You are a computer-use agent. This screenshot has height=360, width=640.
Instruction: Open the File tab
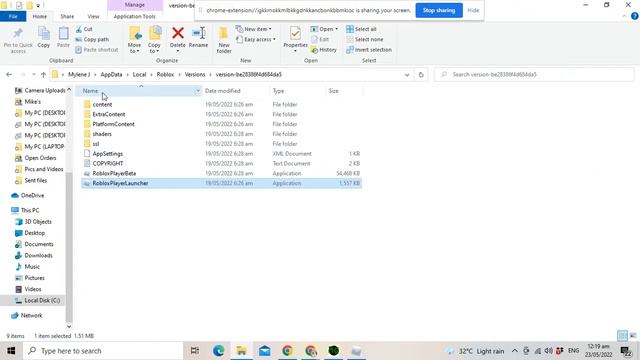(x=13, y=16)
